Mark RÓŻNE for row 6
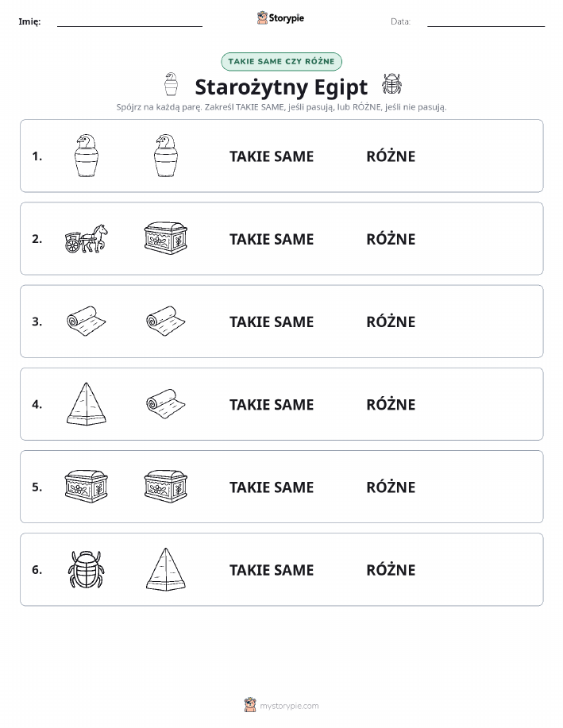This screenshot has height=728, width=563. pyautogui.click(x=391, y=570)
